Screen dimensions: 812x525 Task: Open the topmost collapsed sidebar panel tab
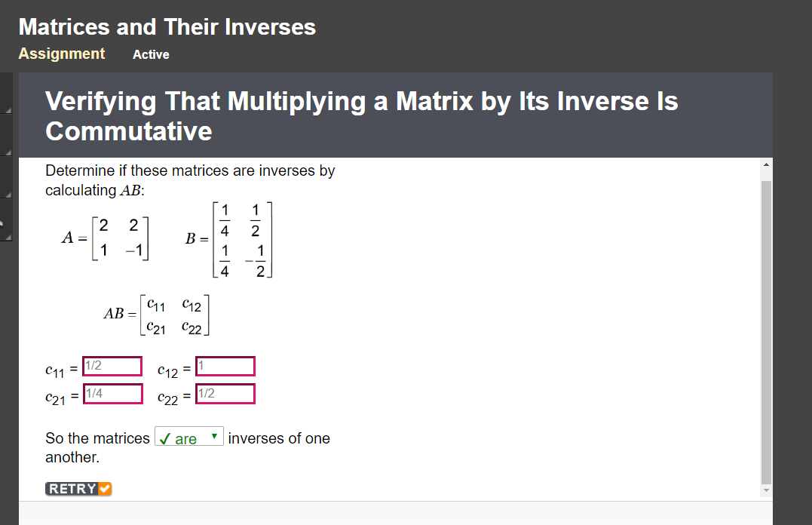coord(6,91)
